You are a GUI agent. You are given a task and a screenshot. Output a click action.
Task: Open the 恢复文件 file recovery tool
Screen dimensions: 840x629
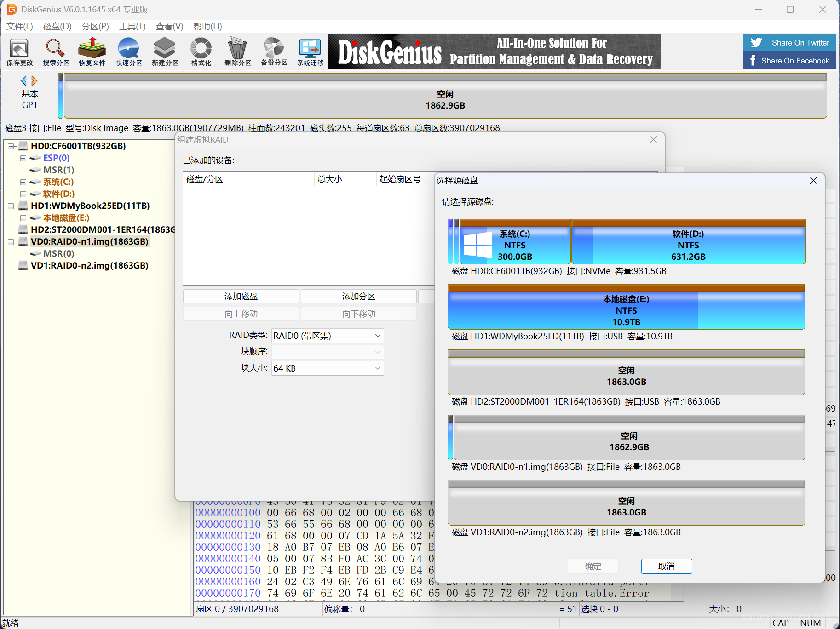(x=92, y=51)
